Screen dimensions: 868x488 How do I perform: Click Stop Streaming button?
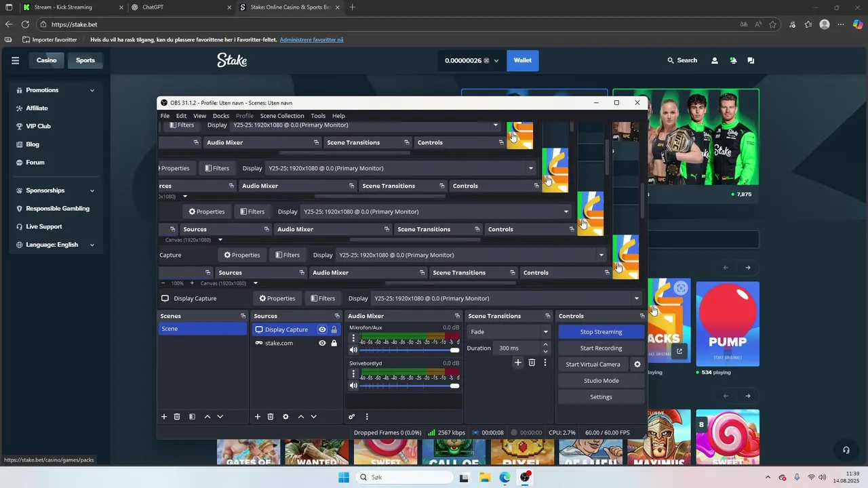tap(601, 332)
